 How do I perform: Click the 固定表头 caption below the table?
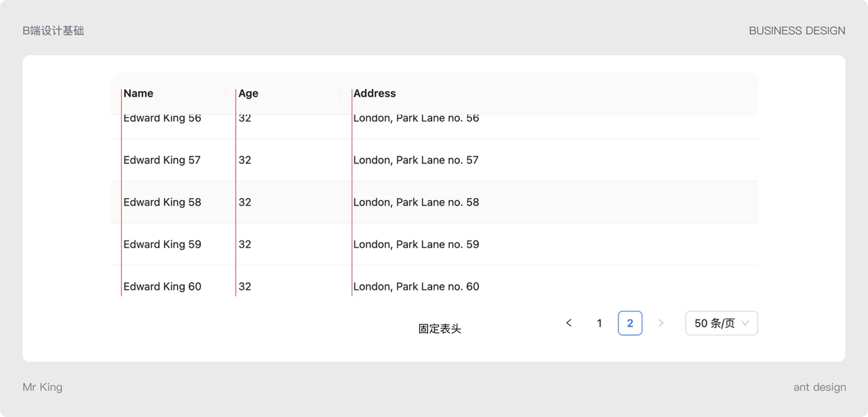[x=440, y=329]
